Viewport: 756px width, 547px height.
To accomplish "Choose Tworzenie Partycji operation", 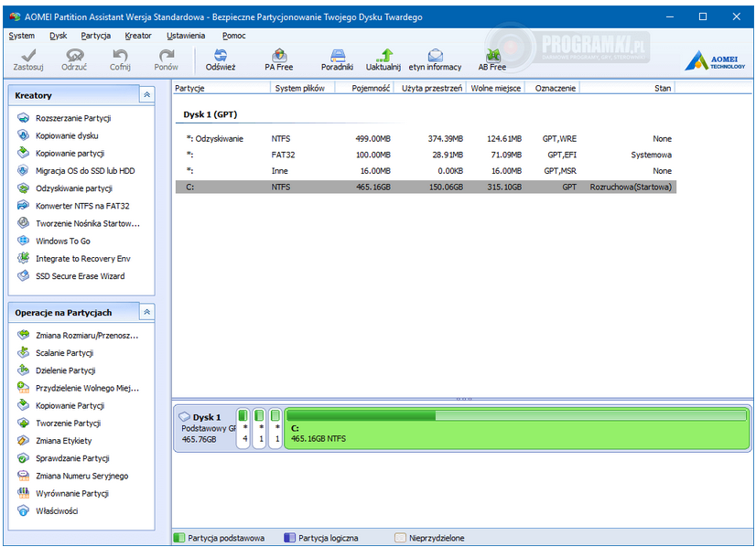I will [x=68, y=424].
